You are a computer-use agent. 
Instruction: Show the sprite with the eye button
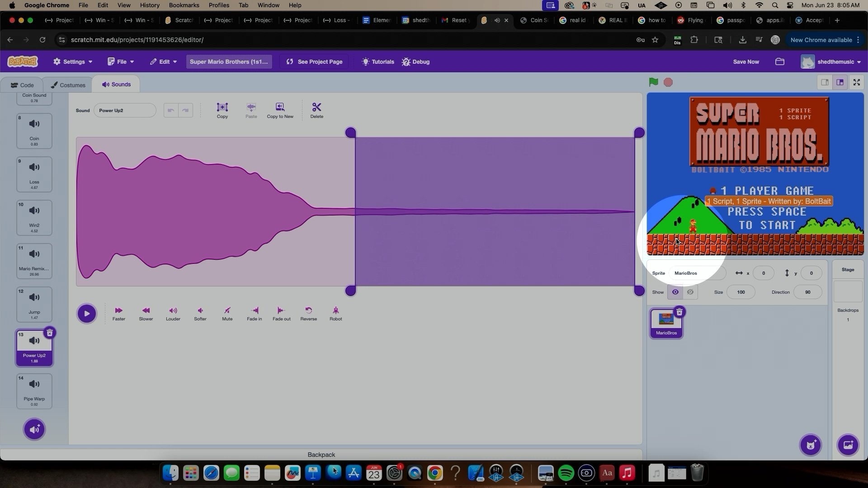[x=675, y=292]
